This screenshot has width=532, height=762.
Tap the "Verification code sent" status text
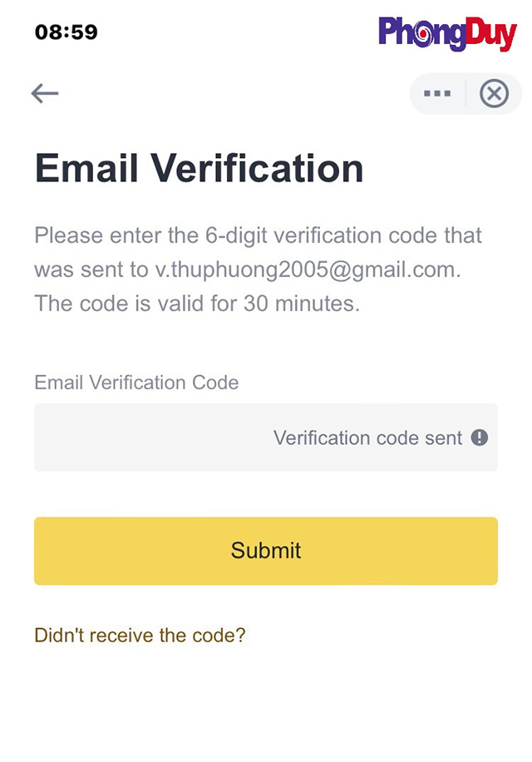(367, 438)
